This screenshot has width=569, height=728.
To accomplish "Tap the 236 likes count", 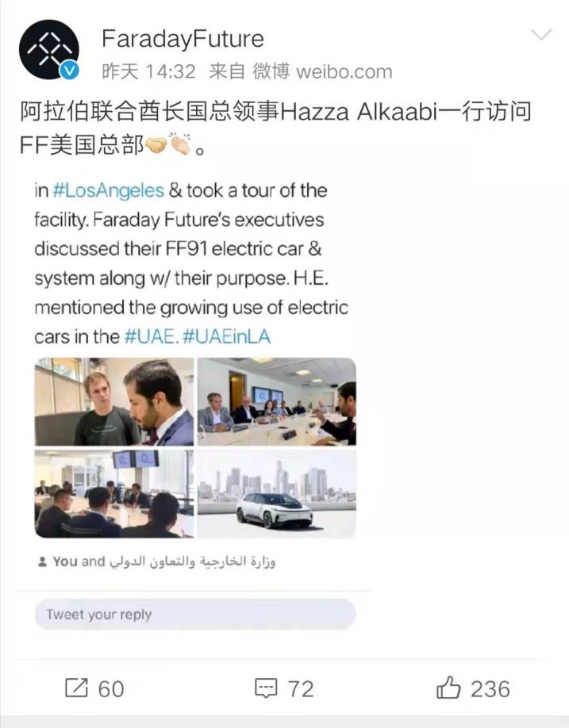I will [x=490, y=688].
